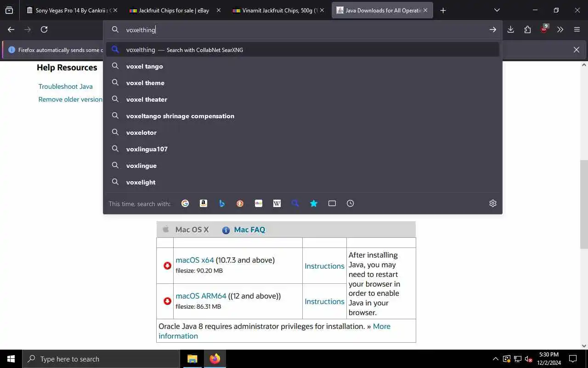This screenshot has height=368, width=588.
Task: Download macOS ARM64 Java link
Action: pos(201,296)
